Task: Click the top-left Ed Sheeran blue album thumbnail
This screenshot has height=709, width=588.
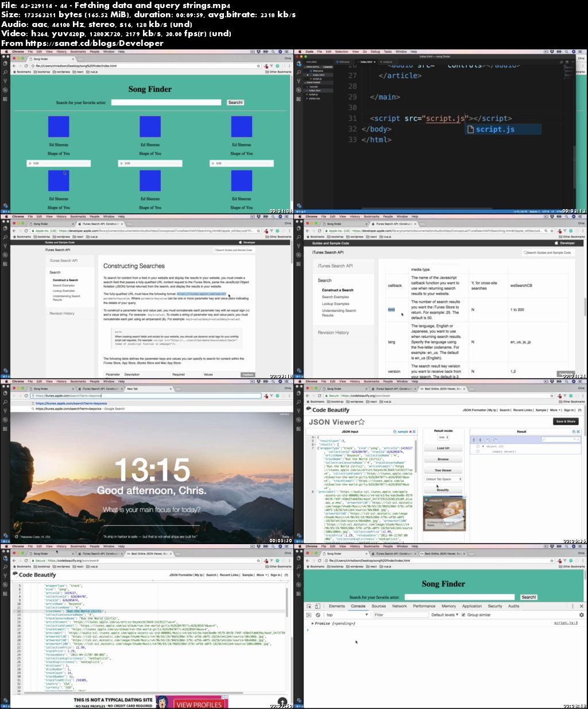Action: (x=59, y=126)
